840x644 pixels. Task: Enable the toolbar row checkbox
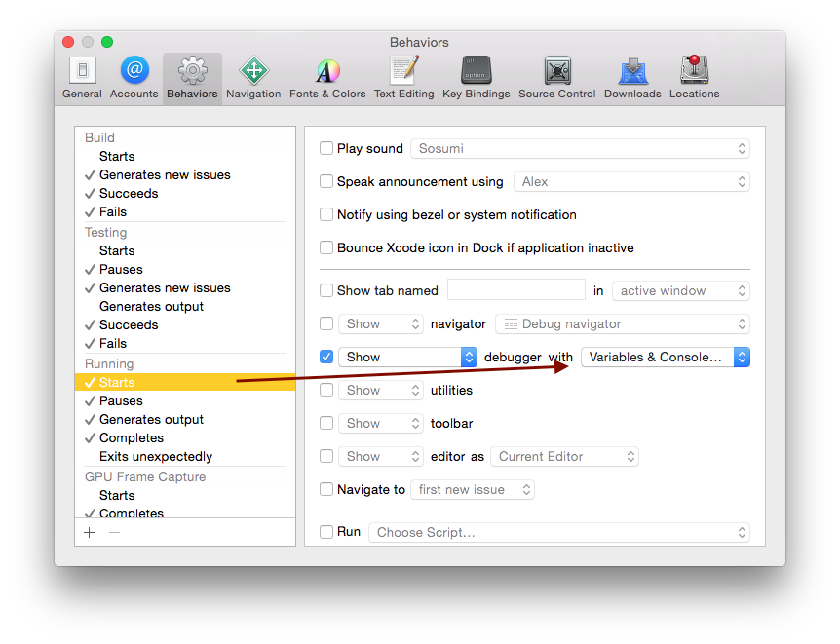326,423
